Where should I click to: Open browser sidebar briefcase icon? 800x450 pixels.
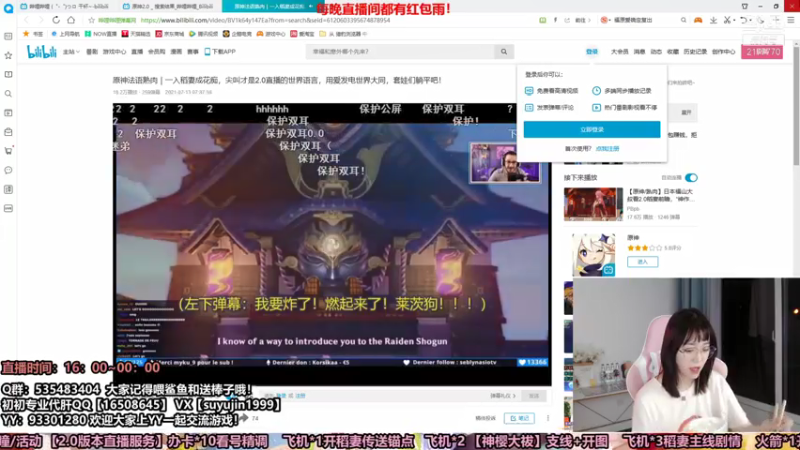click(8, 132)
